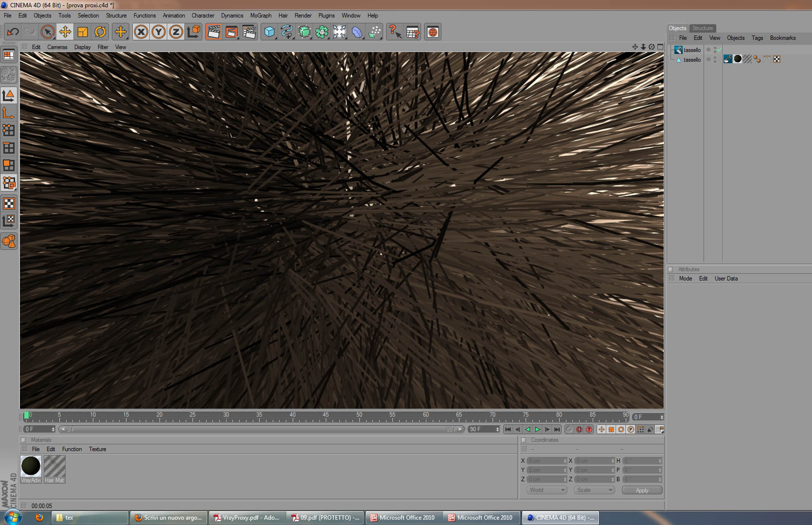812x525 pixels.
Task: Select the VrayAdv material thumbnail
Action: (31, 467)
